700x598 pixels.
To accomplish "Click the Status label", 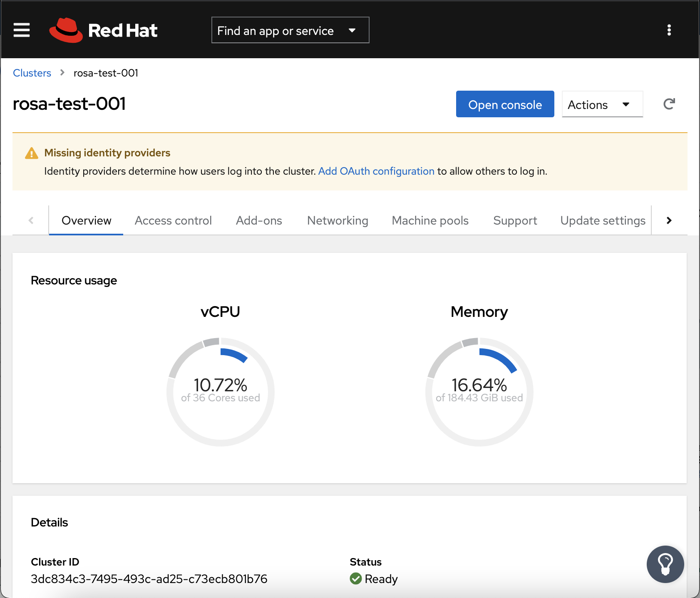I will coord(366,562).
